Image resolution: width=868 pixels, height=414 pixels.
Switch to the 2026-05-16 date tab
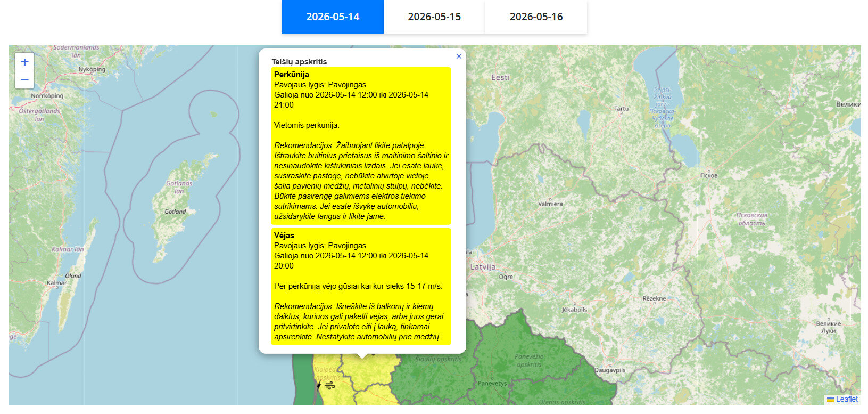pos(536,17)
